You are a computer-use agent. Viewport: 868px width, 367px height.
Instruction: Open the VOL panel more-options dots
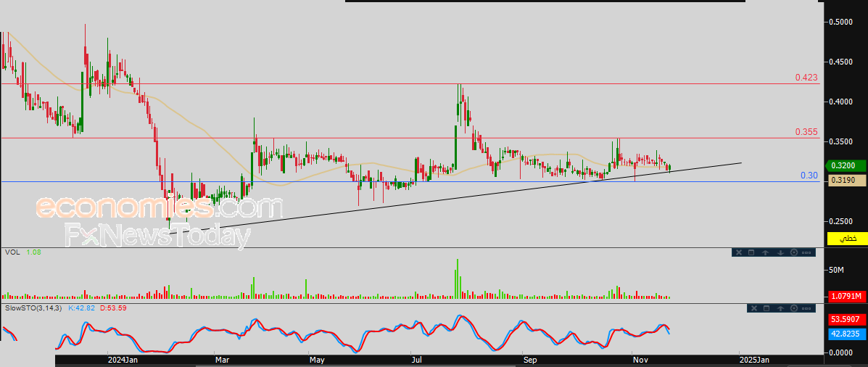[x=806, y=253]
